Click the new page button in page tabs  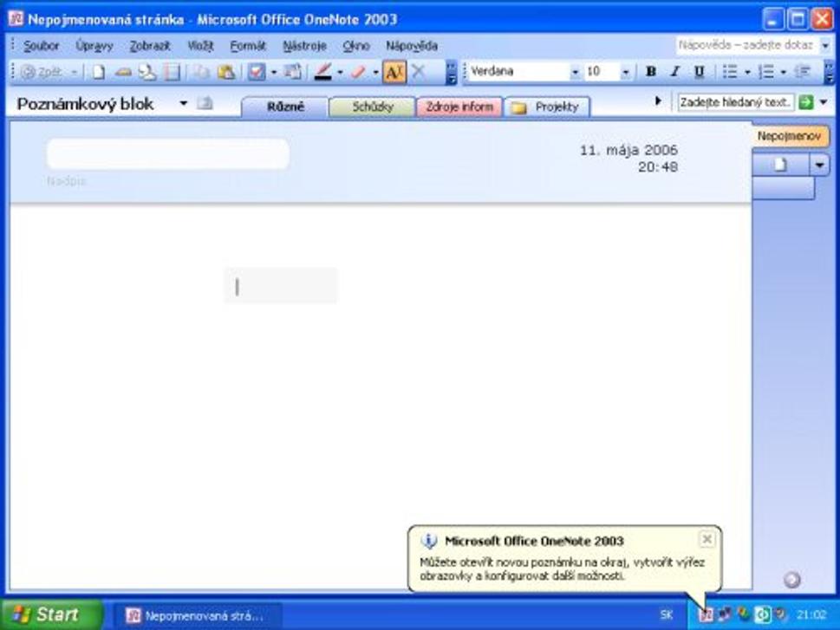780,165
